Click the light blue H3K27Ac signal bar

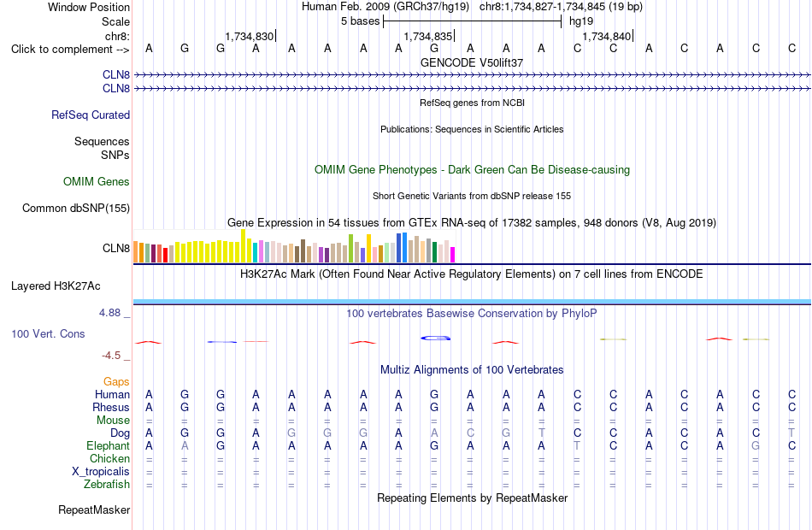tap(472, 302)
